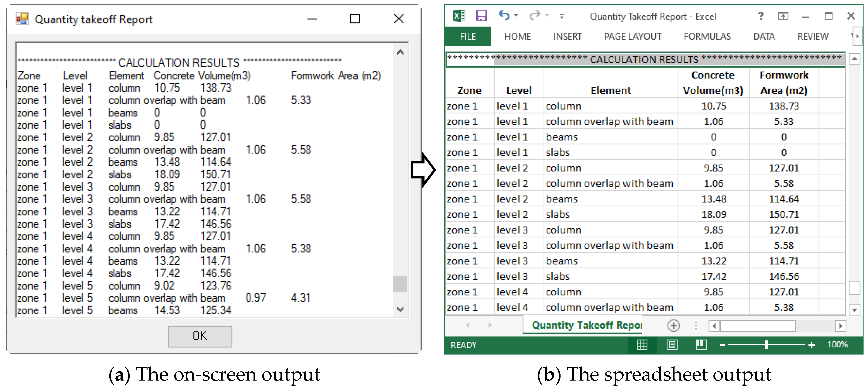Click the Excel Save icon

pos(481,15)
